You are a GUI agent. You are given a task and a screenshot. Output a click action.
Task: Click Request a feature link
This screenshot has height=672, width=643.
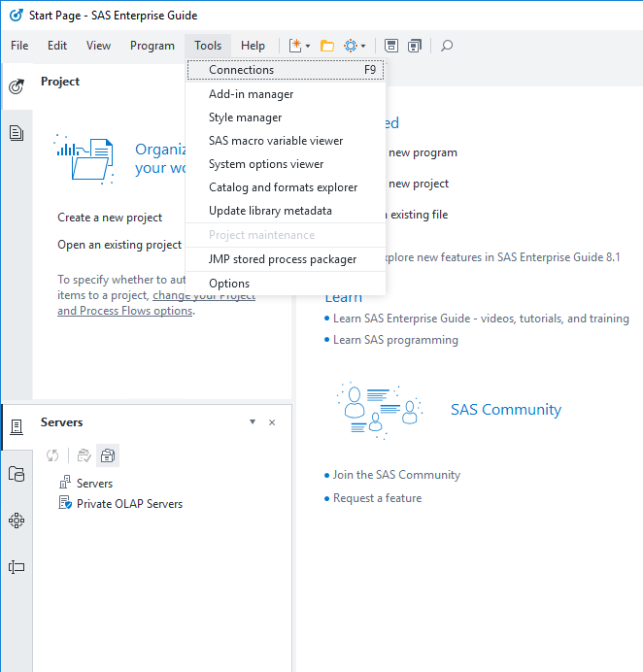(377, 498)
